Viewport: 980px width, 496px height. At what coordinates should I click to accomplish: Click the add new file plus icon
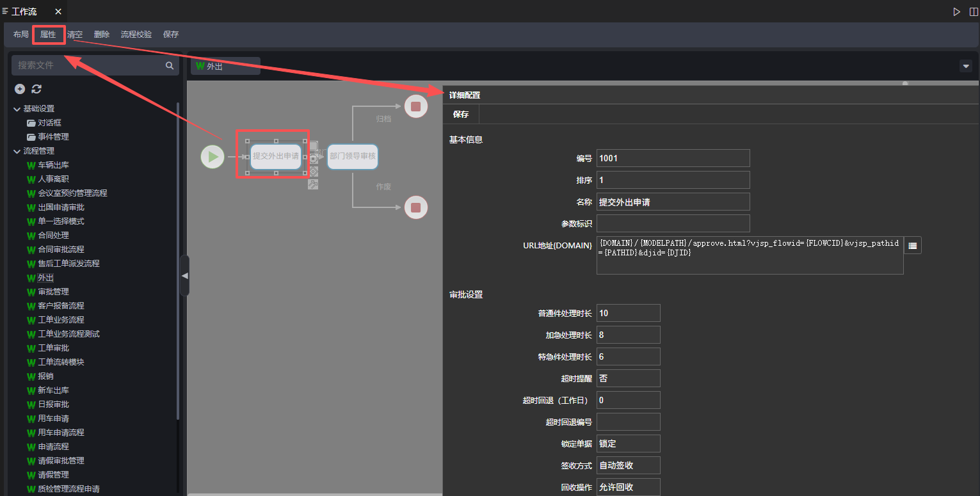click(x=20, y=89)
